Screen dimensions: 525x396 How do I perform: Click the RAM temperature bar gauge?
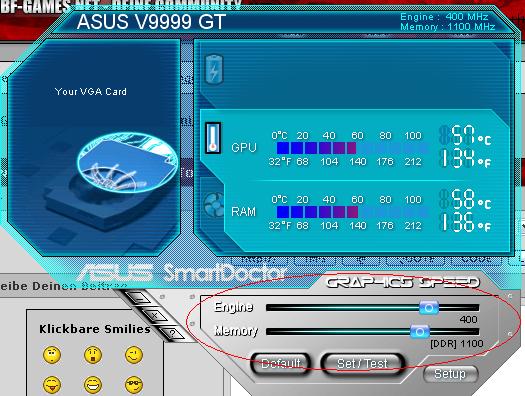352,212
